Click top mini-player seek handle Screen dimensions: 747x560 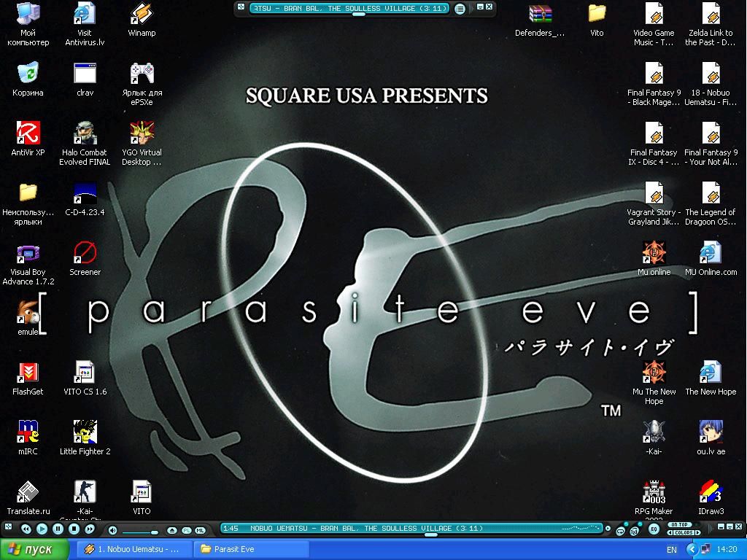(x=358, y=15)
